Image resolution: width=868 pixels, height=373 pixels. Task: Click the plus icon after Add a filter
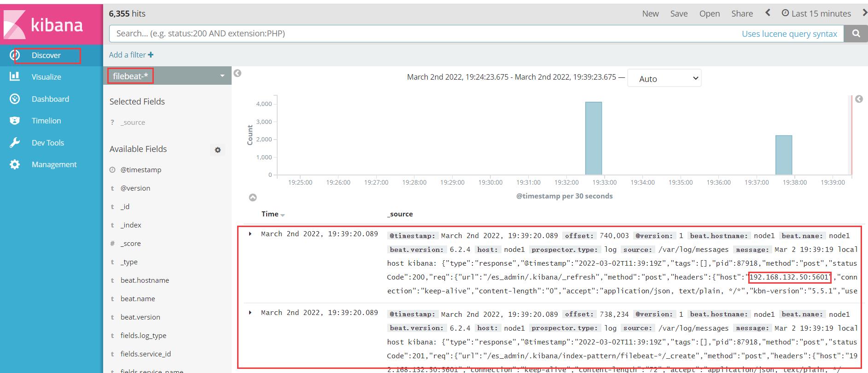click(x=151, y=55)
